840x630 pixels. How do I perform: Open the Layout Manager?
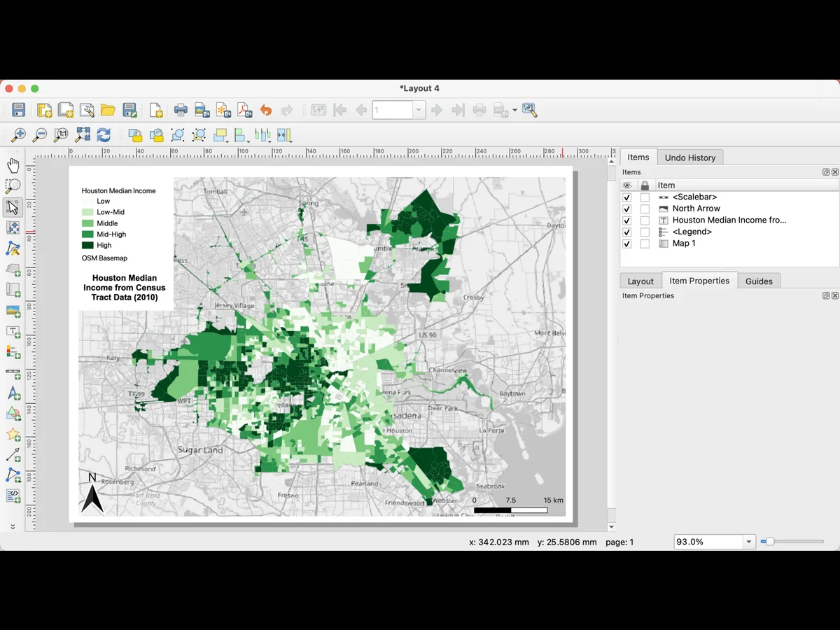pos(87,110)
